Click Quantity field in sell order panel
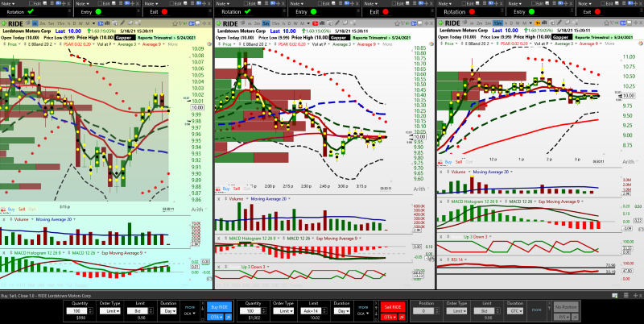 click(250, 311)
